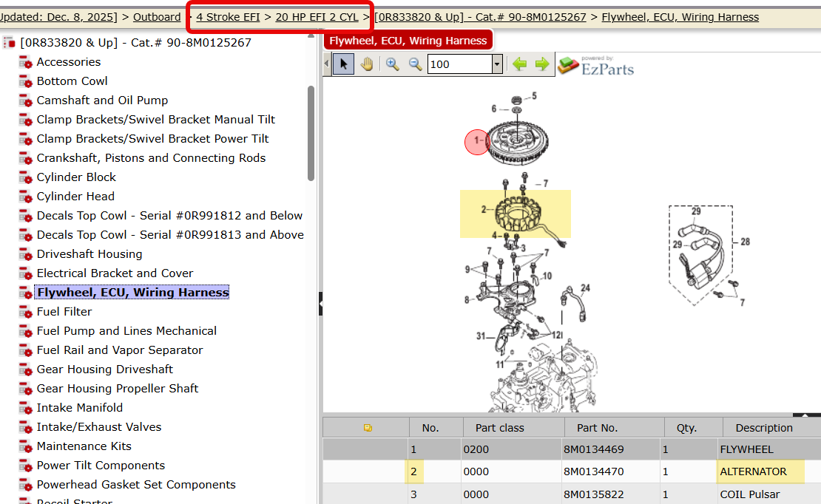This screenshot has height=504, width=821.
Task: Select the hand pan tool
Action: [x=367, y=64]
